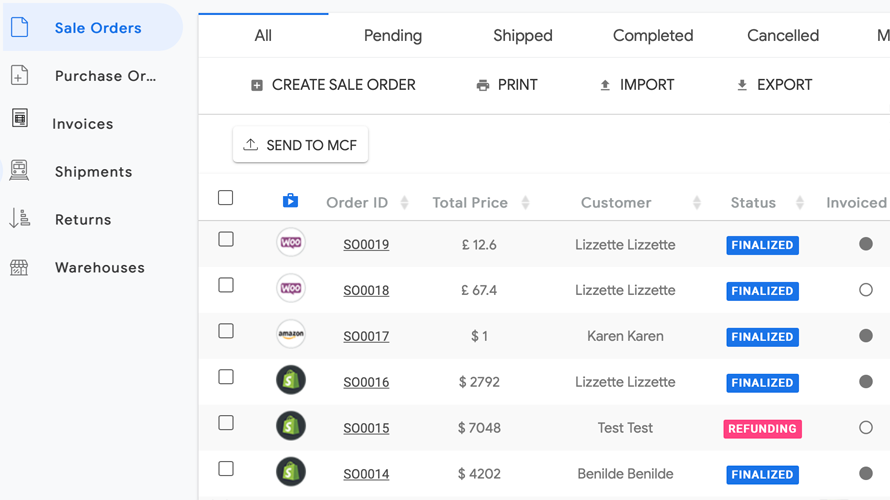Check the box for order SO0019
The height and width of the screenshot is (500, 890).
point(226,240)
